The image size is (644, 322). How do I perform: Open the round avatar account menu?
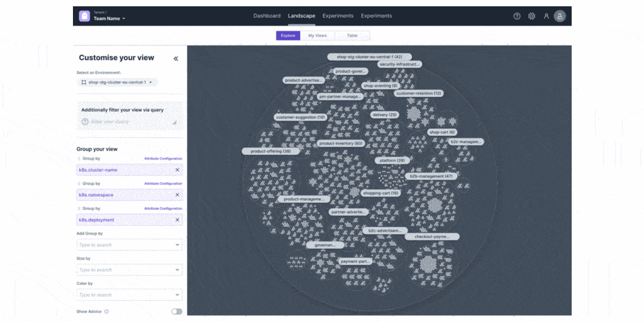(x=559, y=16)
